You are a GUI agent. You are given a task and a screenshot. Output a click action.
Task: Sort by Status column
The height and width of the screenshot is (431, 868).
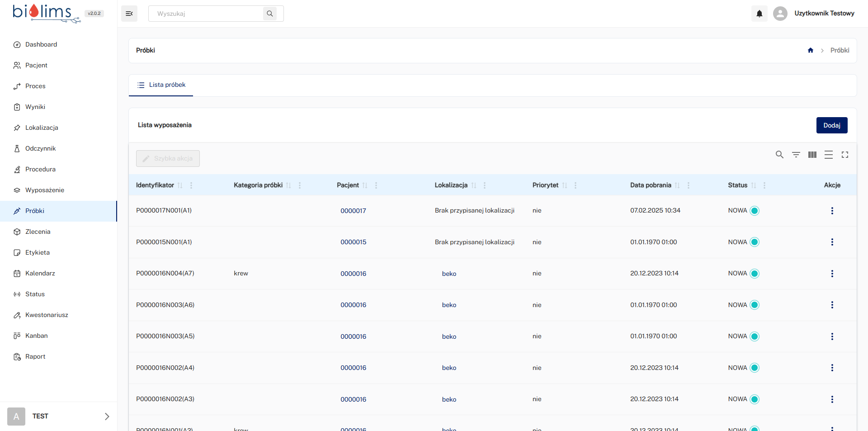point(754,185)
